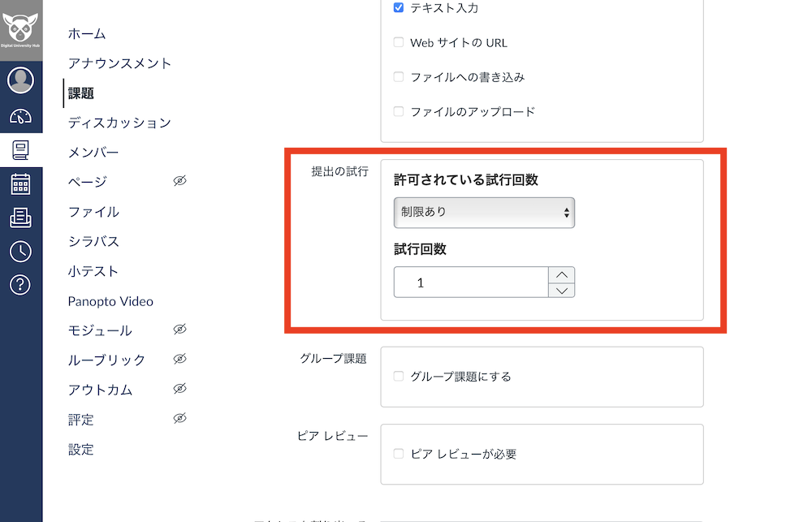Uncheck the テキスト入力 checkbox
Viewport: 812px width, 522px height.
(x=397, y=8)
